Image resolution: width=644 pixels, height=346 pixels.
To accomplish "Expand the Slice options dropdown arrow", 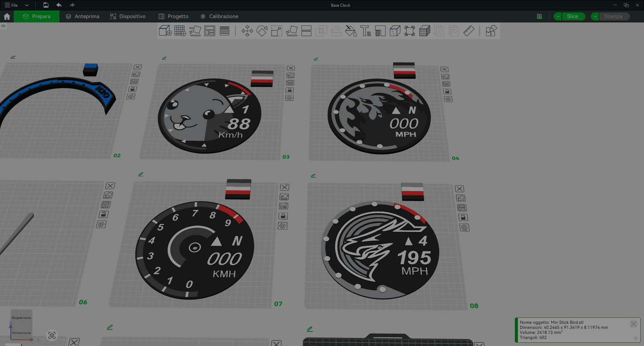I will click(558, 16).
